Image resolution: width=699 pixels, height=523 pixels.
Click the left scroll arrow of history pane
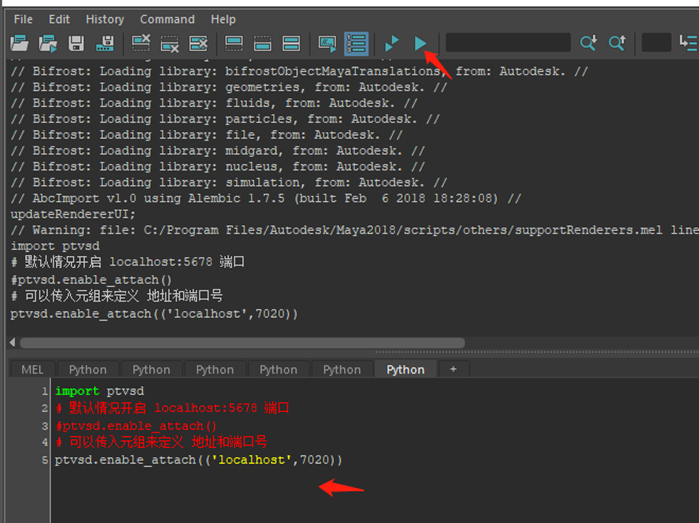pyautogui.click(x=12, y=342)
